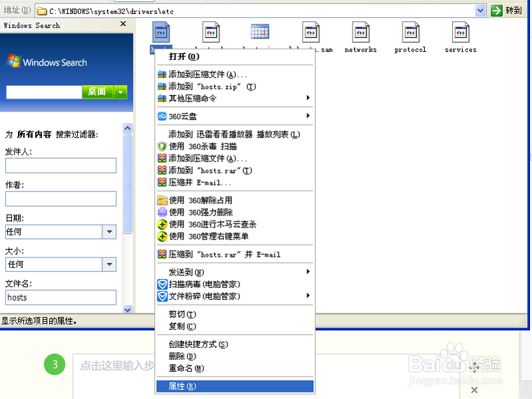Screen dimensions: 532x399
Task: Click the green Go arrow button
Action: coord(496,11)
